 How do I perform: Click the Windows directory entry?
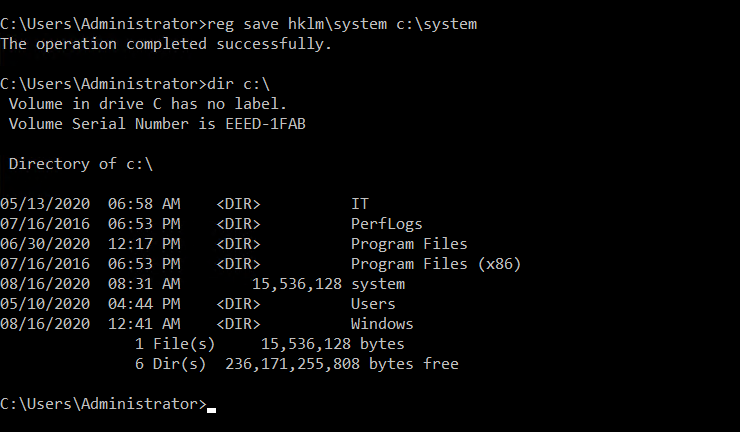point(382,324)
